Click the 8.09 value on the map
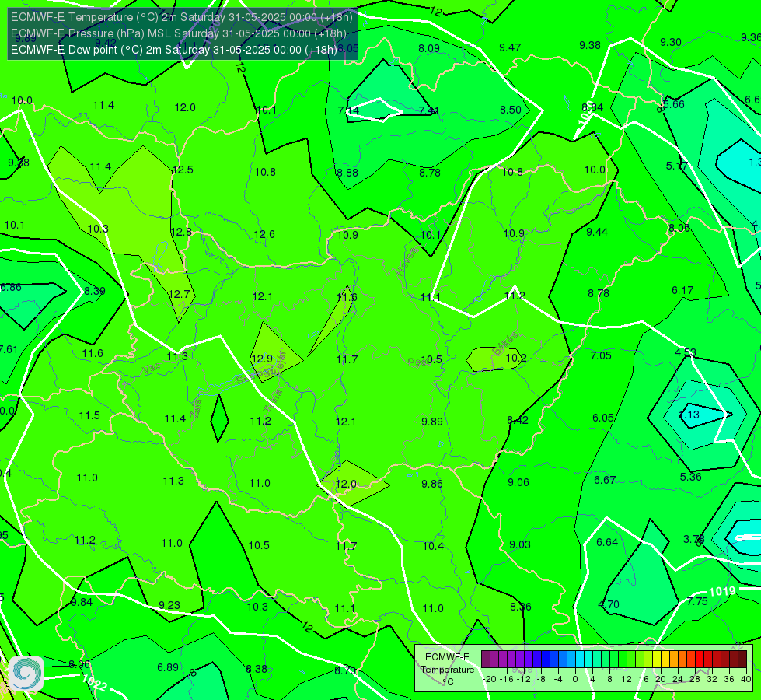Image resolution: width=761 pixels, height=700 pixels. [x=429, y=48]
